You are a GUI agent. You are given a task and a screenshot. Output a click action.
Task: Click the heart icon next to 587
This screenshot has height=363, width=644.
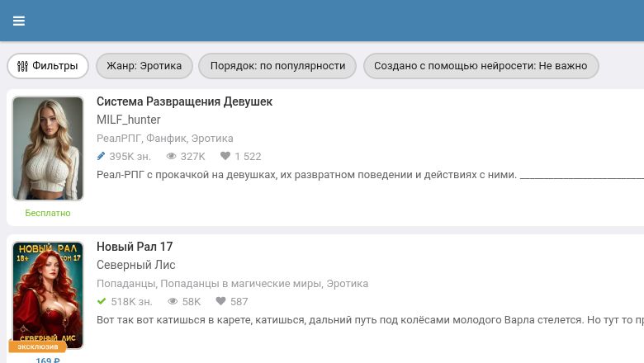coord(220,301)
